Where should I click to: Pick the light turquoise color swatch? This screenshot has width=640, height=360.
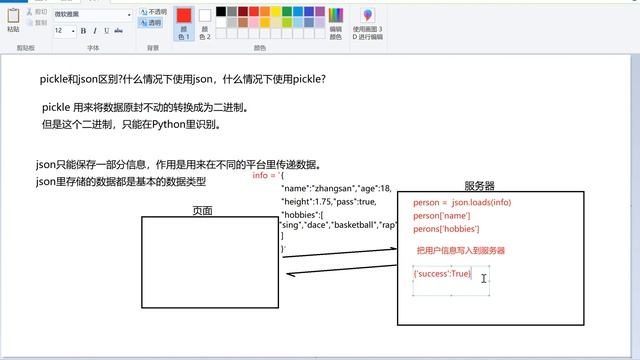pyautogui.click(x=298, y=22)
